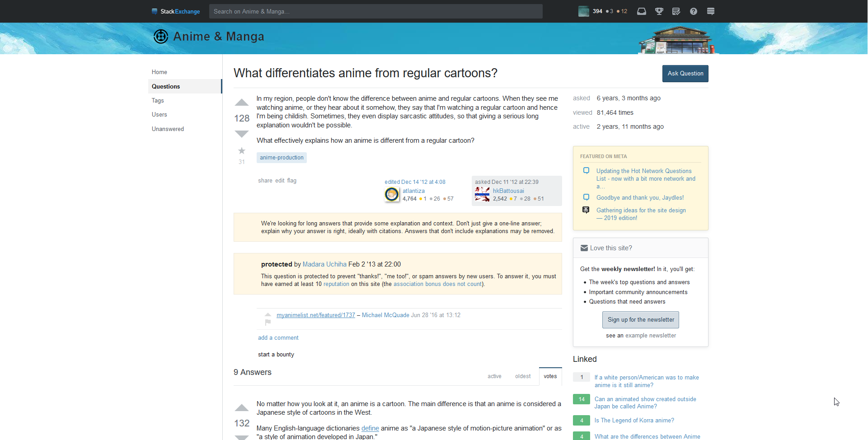868x440 pixels.
Task: Click the meta icon beside Updating Hot Network Questions
Action: pyautogui.click(x=586, y=171)
